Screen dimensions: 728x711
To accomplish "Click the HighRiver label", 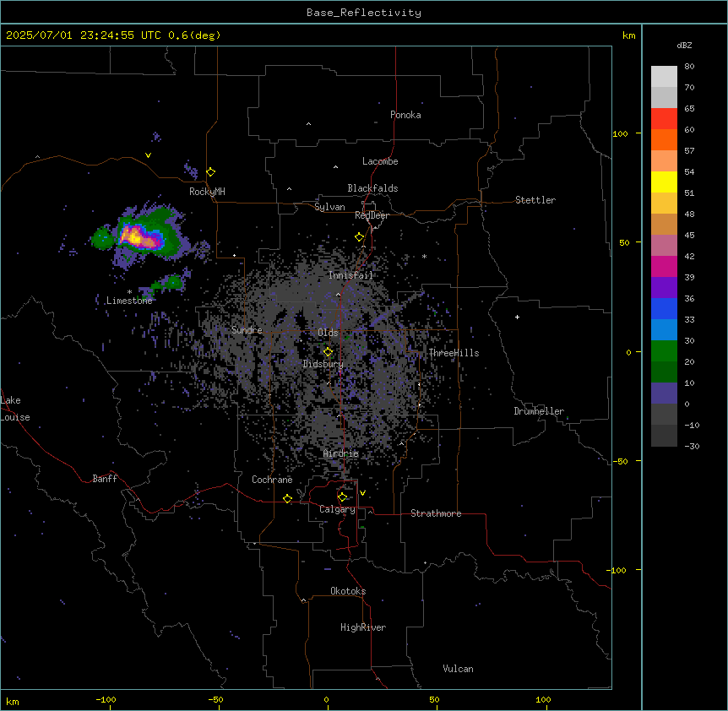I will pyautogui.click(x=363, y=627).
